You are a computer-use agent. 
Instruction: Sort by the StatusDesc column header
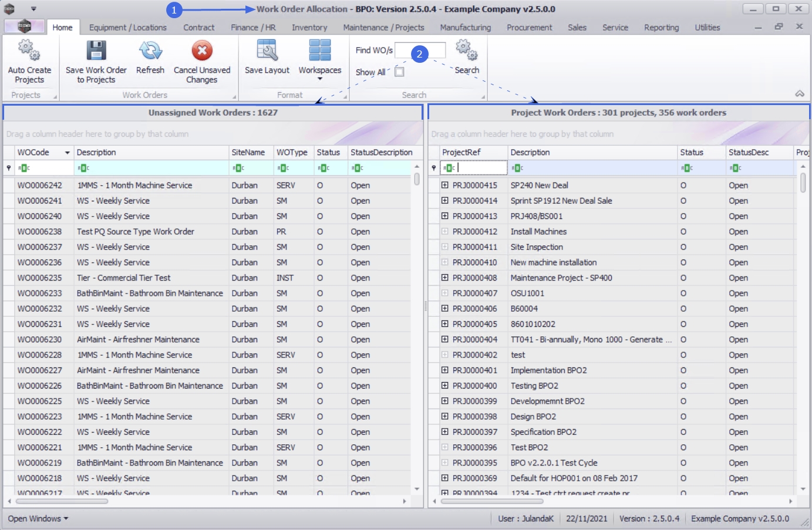748,153
